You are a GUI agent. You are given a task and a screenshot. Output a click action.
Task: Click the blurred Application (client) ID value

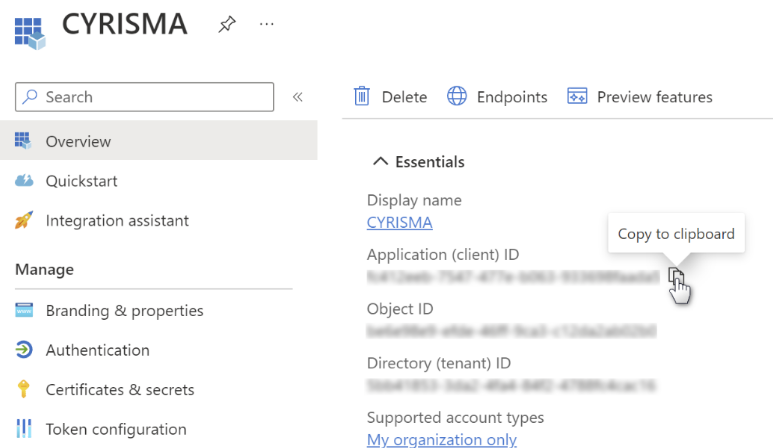[x=513, y=277]
